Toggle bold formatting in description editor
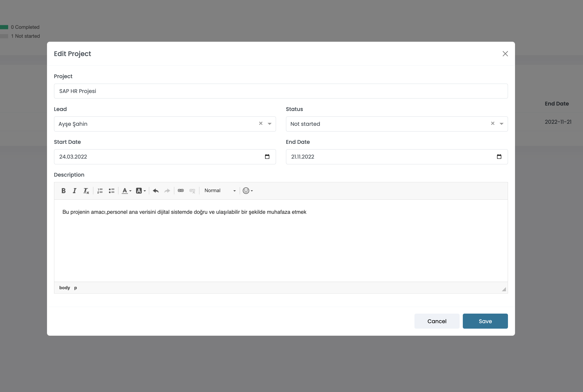The image size is (583, 392). click(x=63, y=191)
